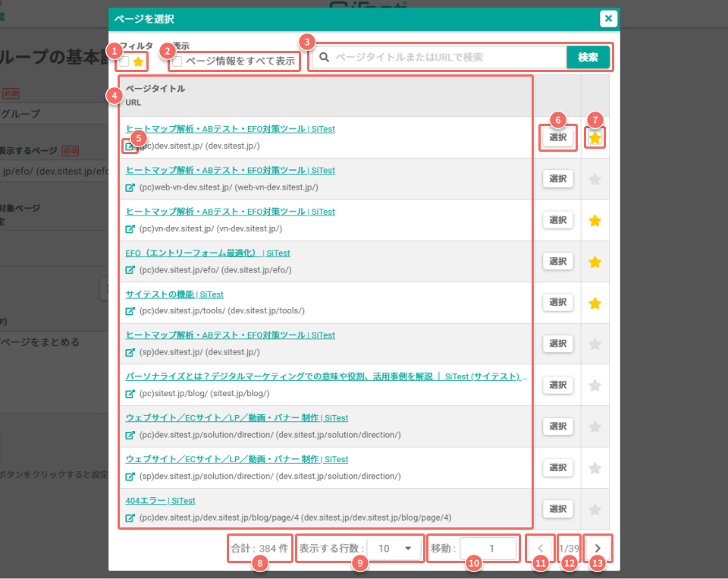Image resolution: width=728 pixels, height=579 pixels.
Task: Open ウェブサイト制作 link above (sp) solution/direction
Action: pyautogui.click(x=237, y=459)
